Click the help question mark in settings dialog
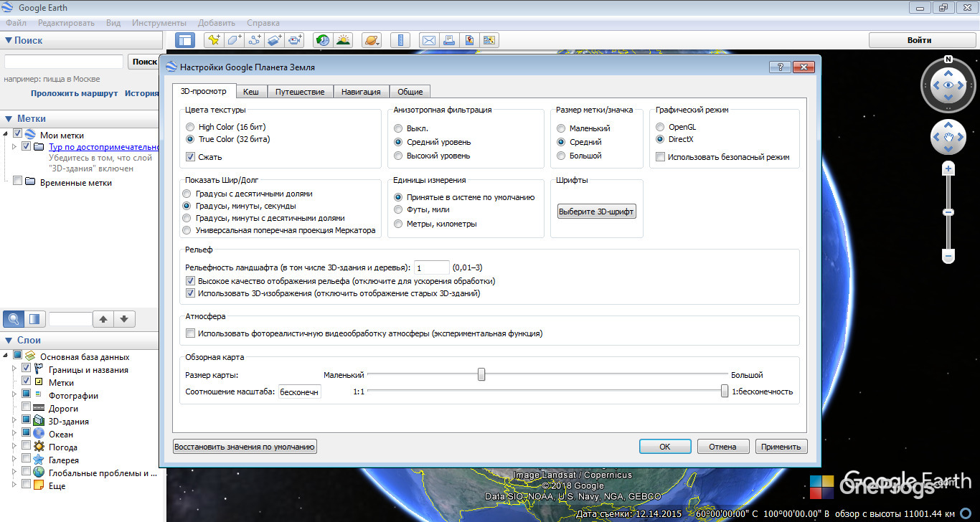 [780, 67]
